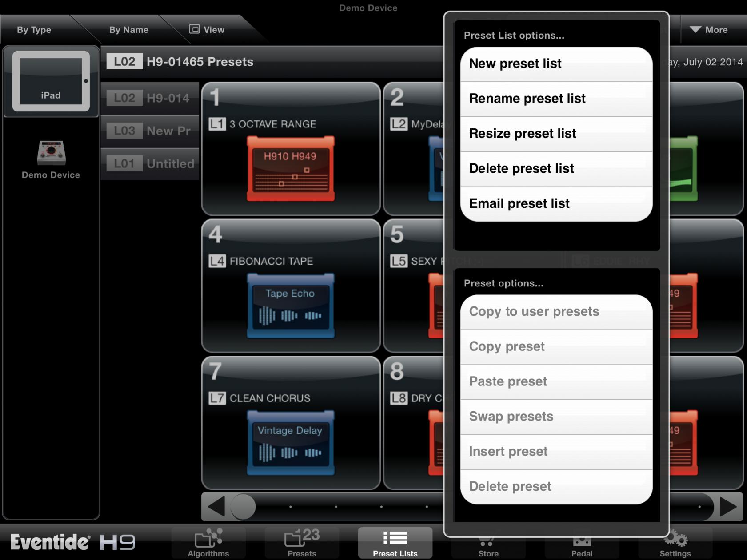747x560 pixels.
Task: Select the L01 Untitled preset list
Action: (x=150, y=163)
